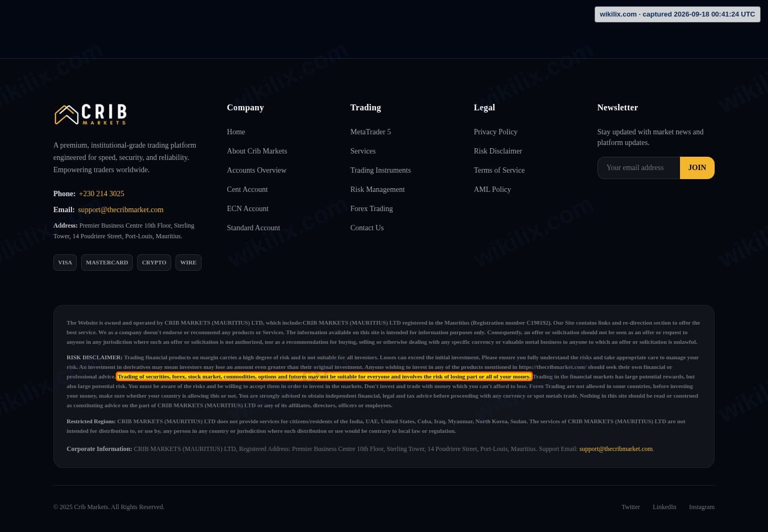
Task: Call the phone number +230 214 3025
Action: (101, 194)
